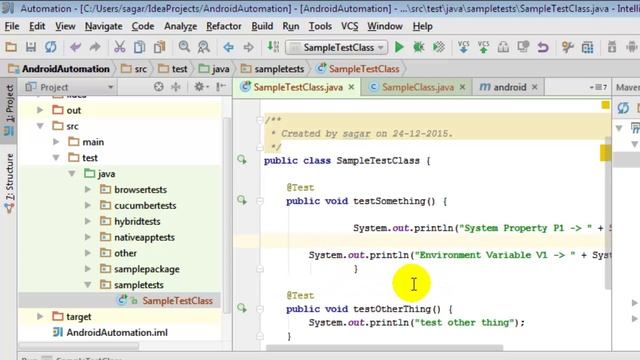
Task: Click the Copy icon in toolbar
Action: tap(139, 47)
